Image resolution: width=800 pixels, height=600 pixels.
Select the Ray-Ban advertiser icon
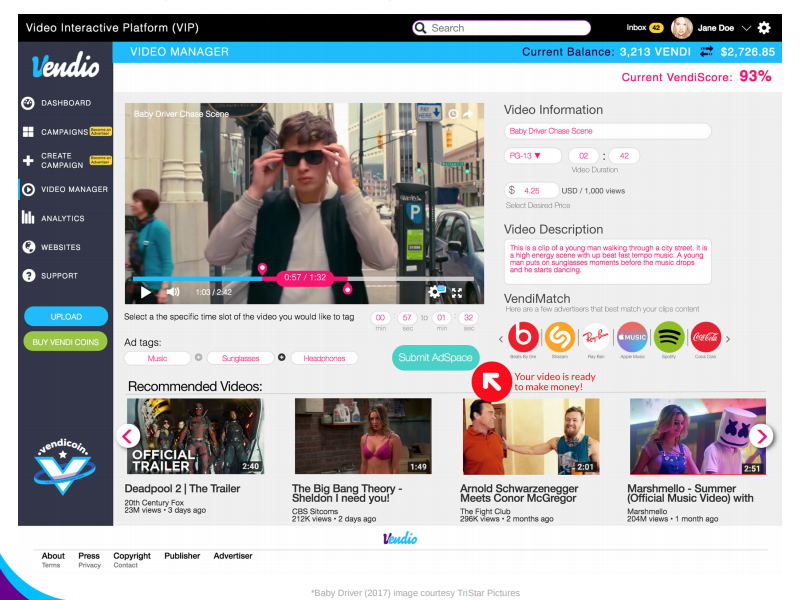point(596,337)
